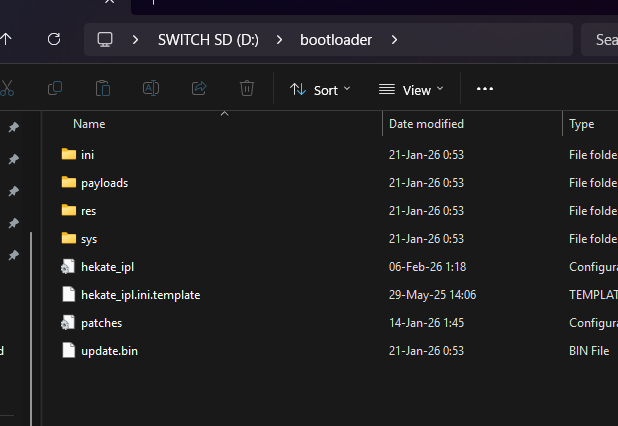This screenshot has height=426, width=618.
Task: Open the View dropdown menu
Action: pyautogui.click(x=411, y=90)
